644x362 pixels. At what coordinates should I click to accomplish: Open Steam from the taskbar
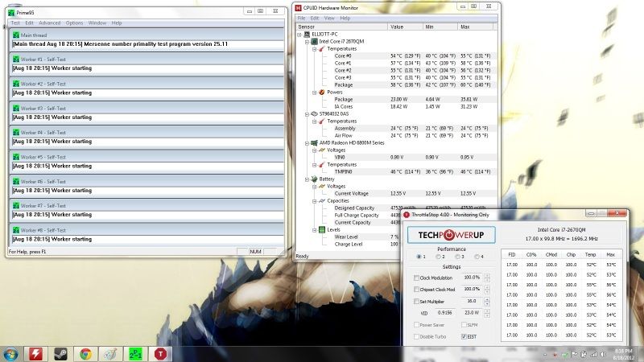61,354
